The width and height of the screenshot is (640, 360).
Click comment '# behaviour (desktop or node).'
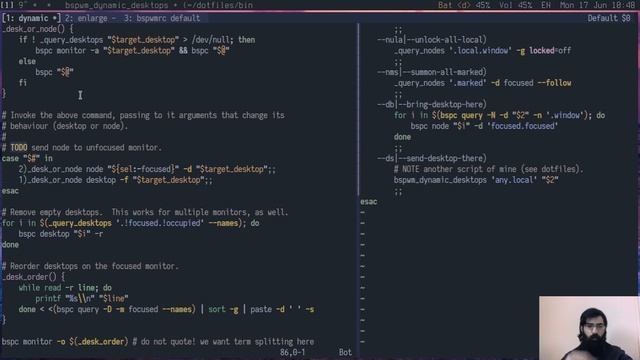pos(65,126)
